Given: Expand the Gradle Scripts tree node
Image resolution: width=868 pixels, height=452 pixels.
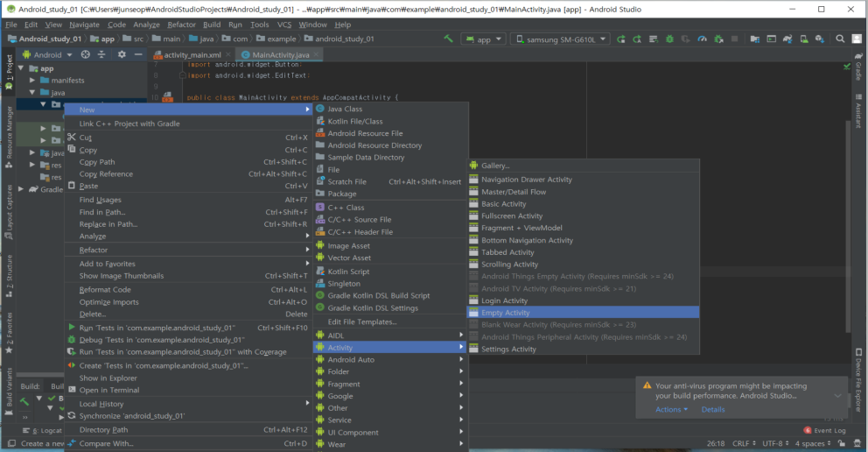Looking at the screenshot, I should (22, 189).
